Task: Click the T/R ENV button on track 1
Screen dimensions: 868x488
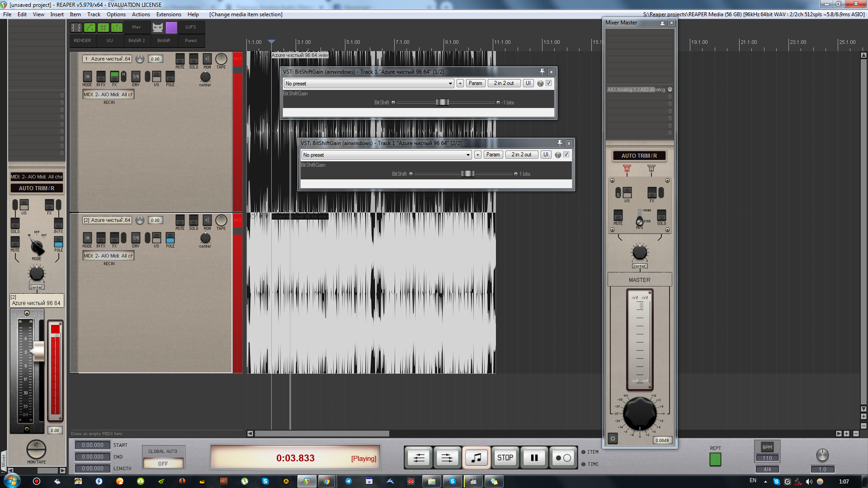Action: click(x=136, y=76)
